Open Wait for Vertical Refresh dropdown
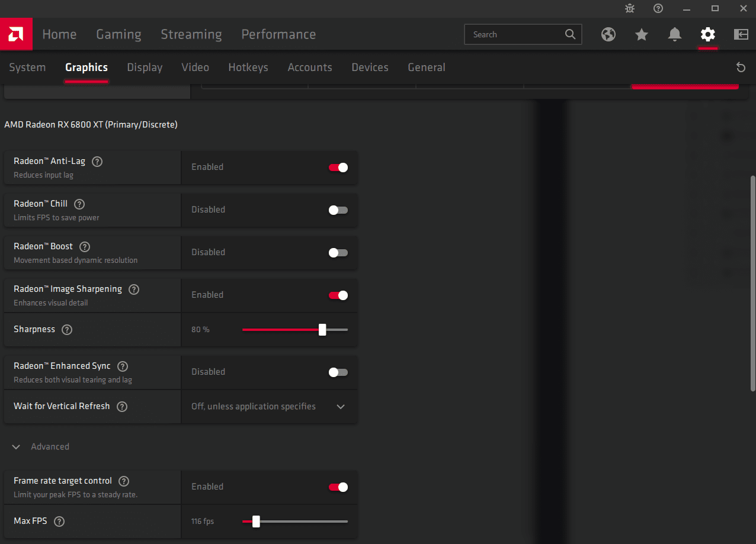Image resolution: width=756 pixels, height=544 pixels. [269, 407]
